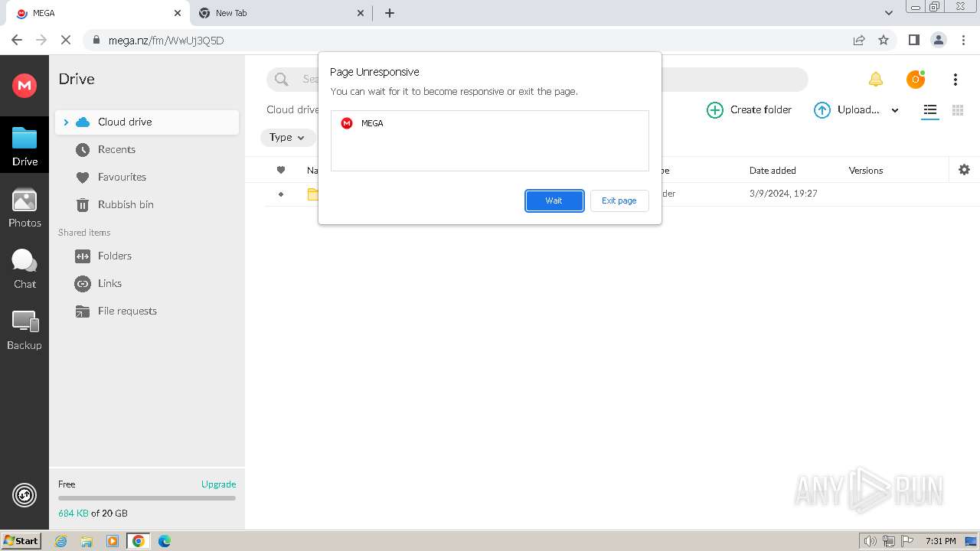The image size is (980, 551).
Task: Close the New Tab tab
Action: tap(361, 13)
